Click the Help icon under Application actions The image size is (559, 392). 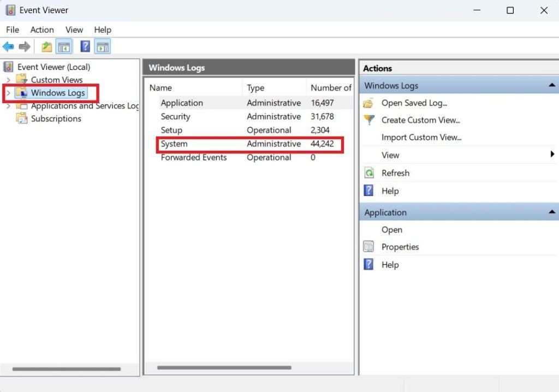(x=368, y=264)
